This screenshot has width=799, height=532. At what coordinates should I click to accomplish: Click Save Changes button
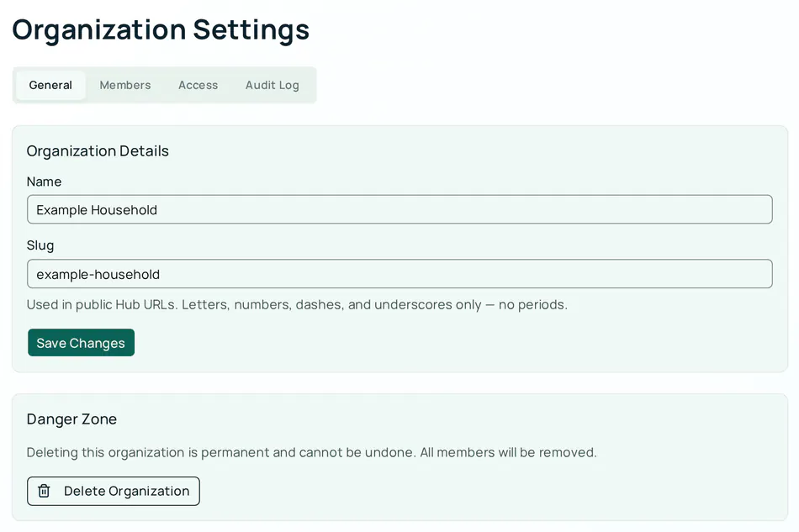(x=81, y=343)
